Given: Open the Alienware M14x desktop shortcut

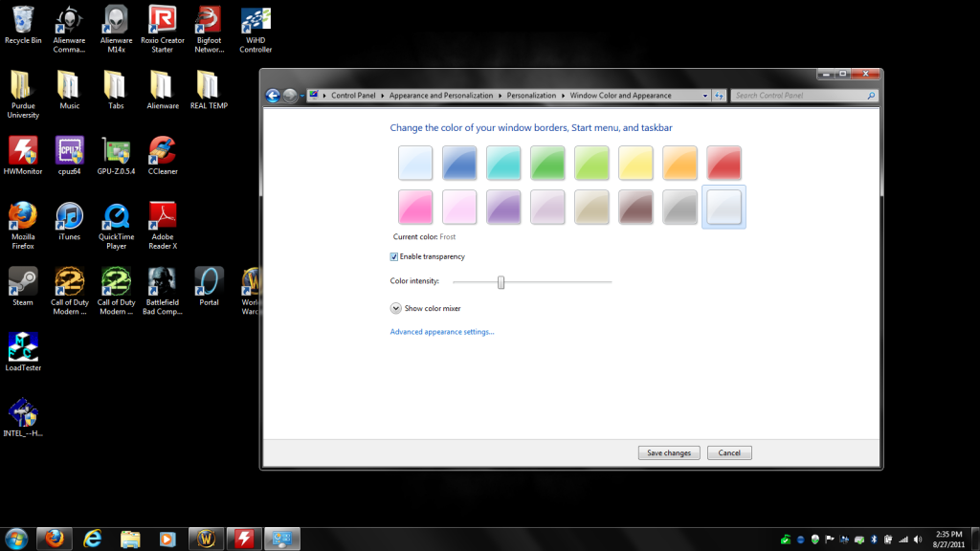Looking at the screenshot, I should click(116, 29).
